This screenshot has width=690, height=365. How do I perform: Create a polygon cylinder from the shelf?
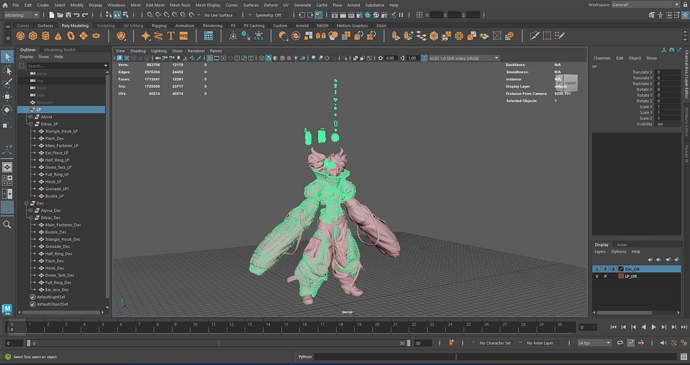pos(45,36)
